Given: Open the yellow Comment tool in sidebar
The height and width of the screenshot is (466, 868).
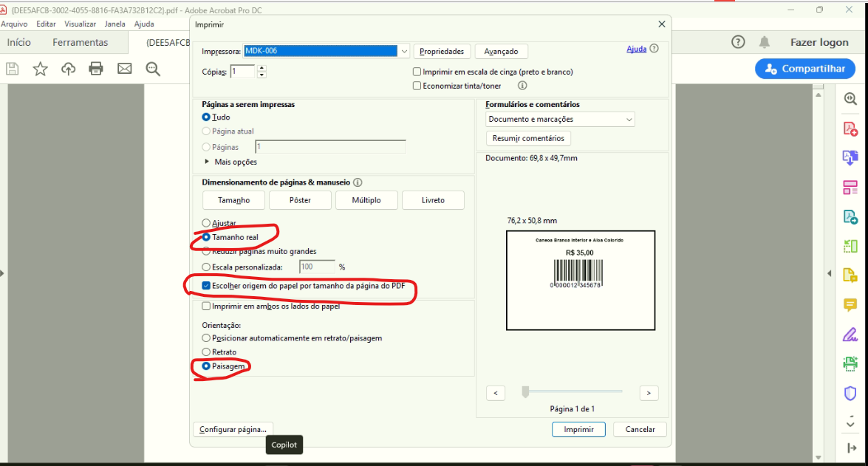Looking at the screenshot, I should click(x=850, y=304).
